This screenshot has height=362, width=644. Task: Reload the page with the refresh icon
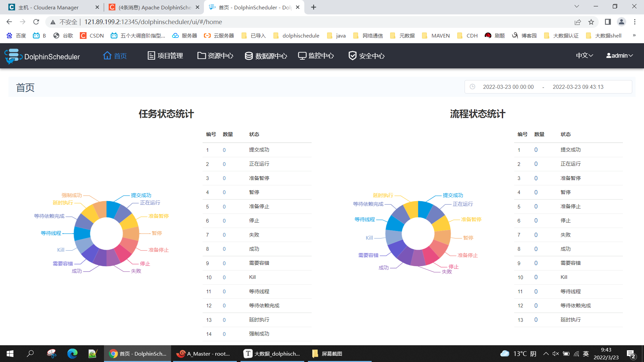36,22
